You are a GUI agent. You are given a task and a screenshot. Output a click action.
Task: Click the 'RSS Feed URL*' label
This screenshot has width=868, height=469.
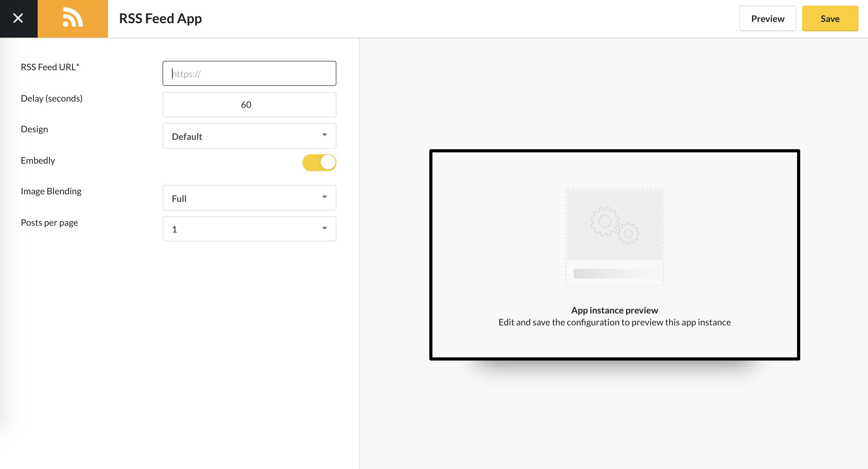(50, 67)
